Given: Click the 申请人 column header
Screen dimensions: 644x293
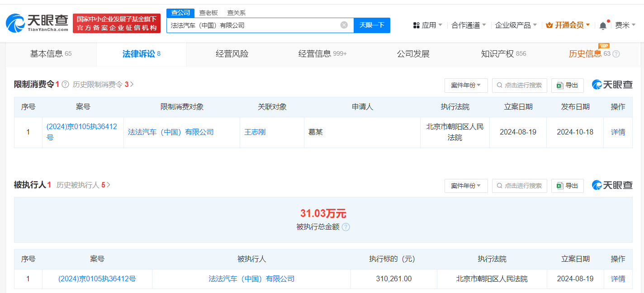Looking at the screenshot, I should click(362, 107).
